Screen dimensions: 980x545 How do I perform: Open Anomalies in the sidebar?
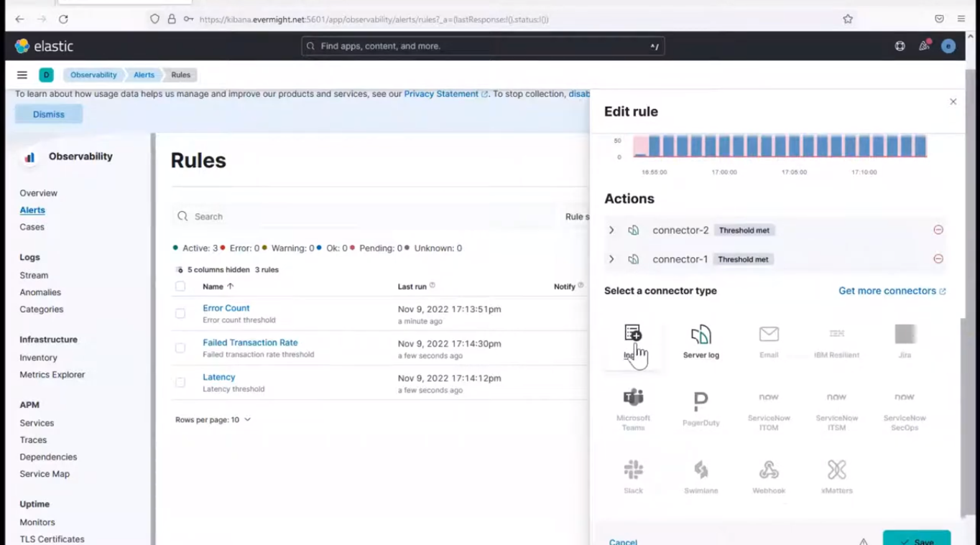tap(40, 292)
